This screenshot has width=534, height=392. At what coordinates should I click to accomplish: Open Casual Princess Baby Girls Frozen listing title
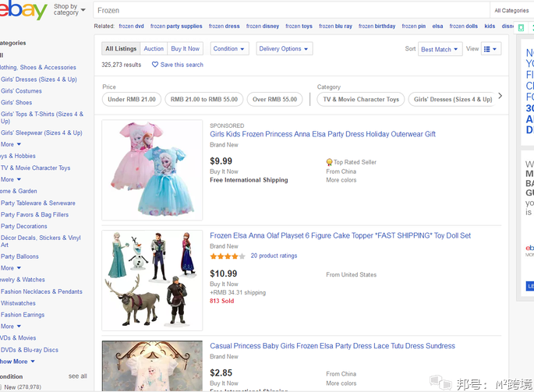332,346
